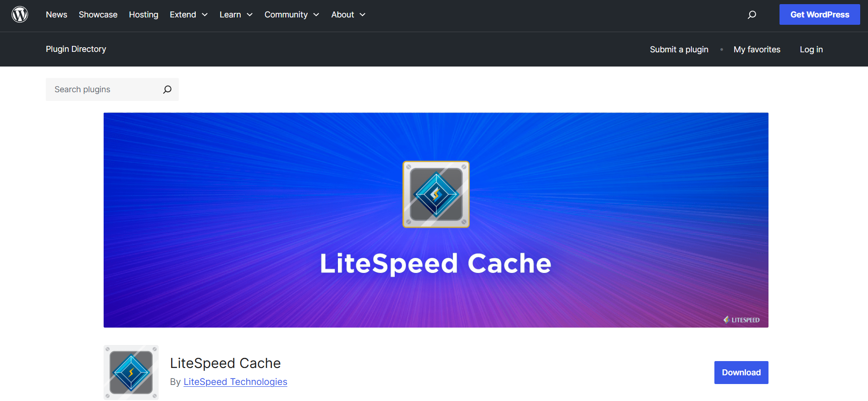This screenshot has width=868, height=401.
Task: Click the WordPress logo icon
Action: pos(20,15)
